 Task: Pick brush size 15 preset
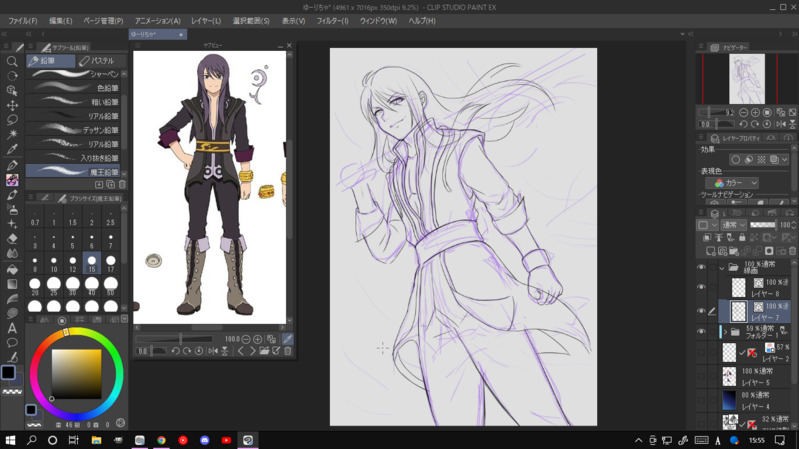[x=91, y=264]
